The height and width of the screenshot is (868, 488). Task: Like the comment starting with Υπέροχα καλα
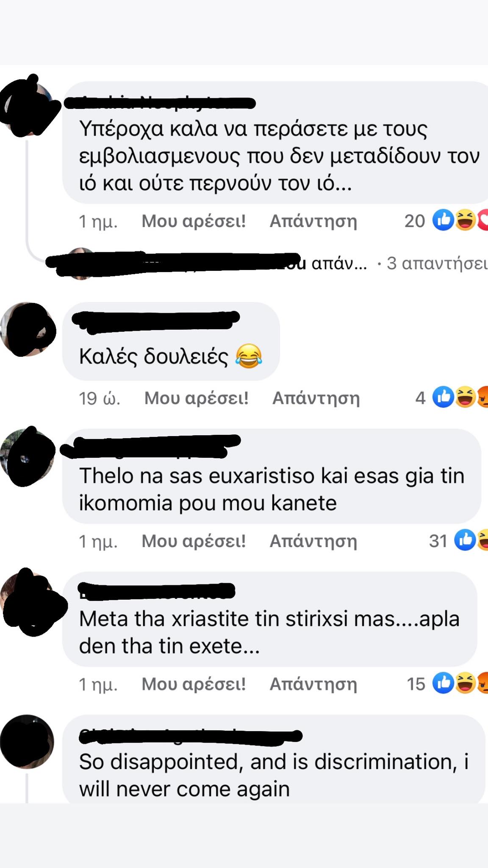pyautogui.click(x=194, y=221)
